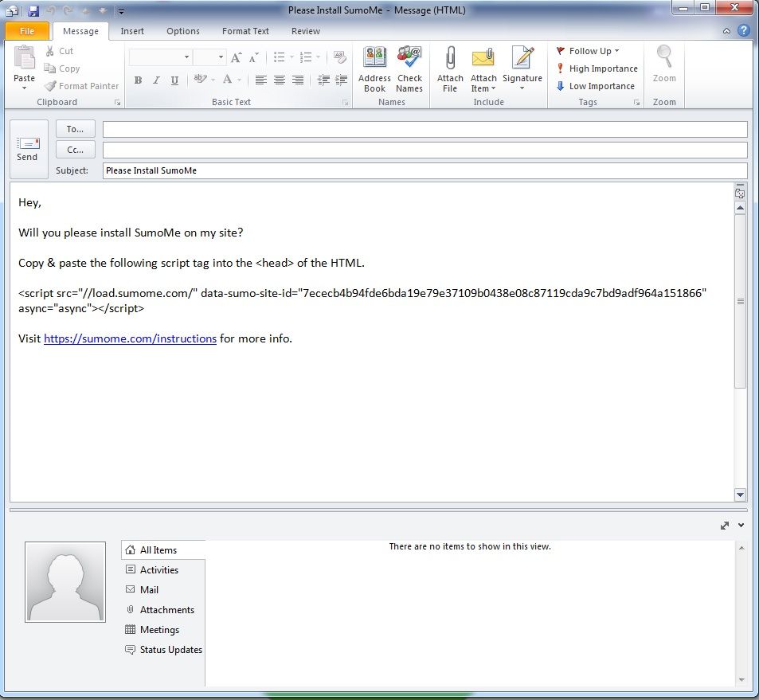The width and height of the screenshot is (759, 700).
Task: Open the font size dropdown
Action: [220, 57]
